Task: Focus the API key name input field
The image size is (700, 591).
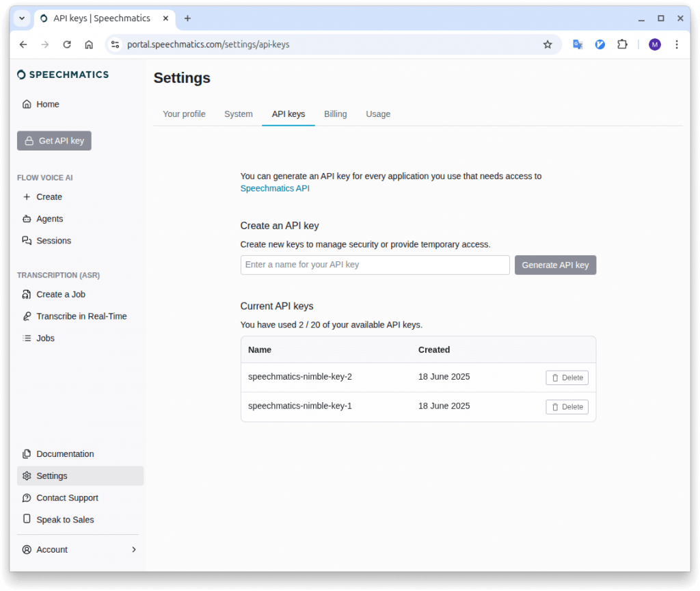Action: (x=375, y=265)
